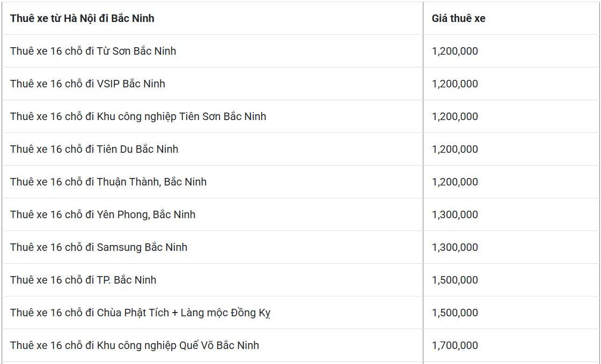The image size is (601, 364).
Task: Click the "Giá thuê xe" column header
Action: [458, 18]
